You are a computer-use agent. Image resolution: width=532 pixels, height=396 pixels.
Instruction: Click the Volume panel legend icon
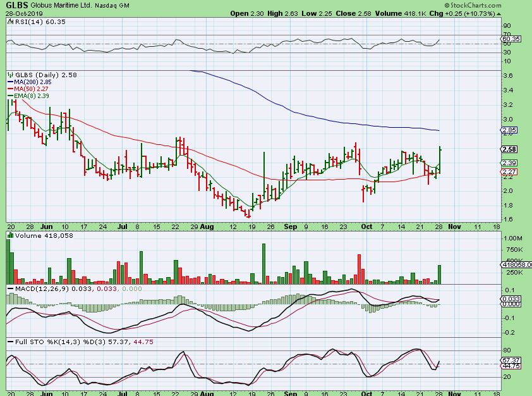click(9, 235)
